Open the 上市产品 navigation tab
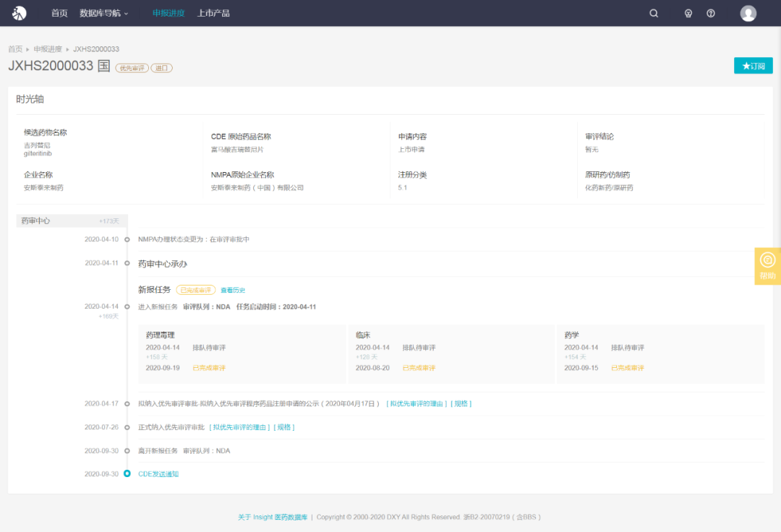This screenshot has width=781, height=532. point(213,13)
